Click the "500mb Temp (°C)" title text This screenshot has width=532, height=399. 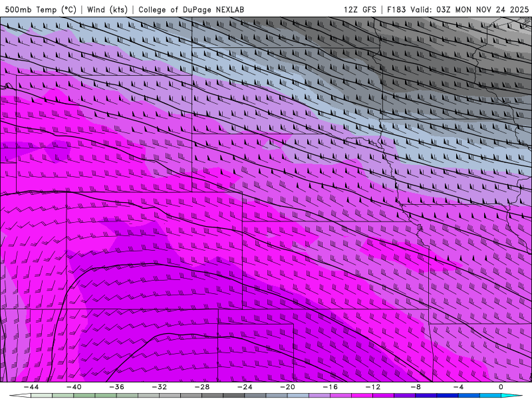click(41, 9)
